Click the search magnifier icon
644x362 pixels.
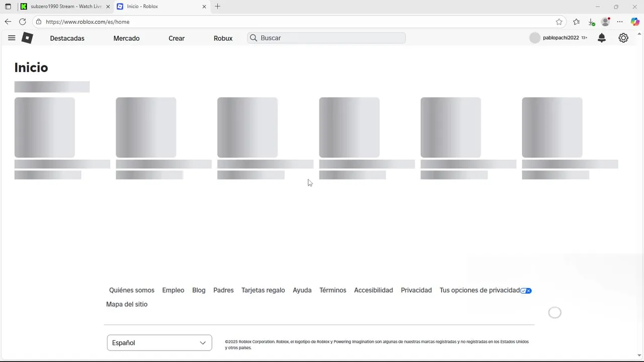tap(254, 38)
